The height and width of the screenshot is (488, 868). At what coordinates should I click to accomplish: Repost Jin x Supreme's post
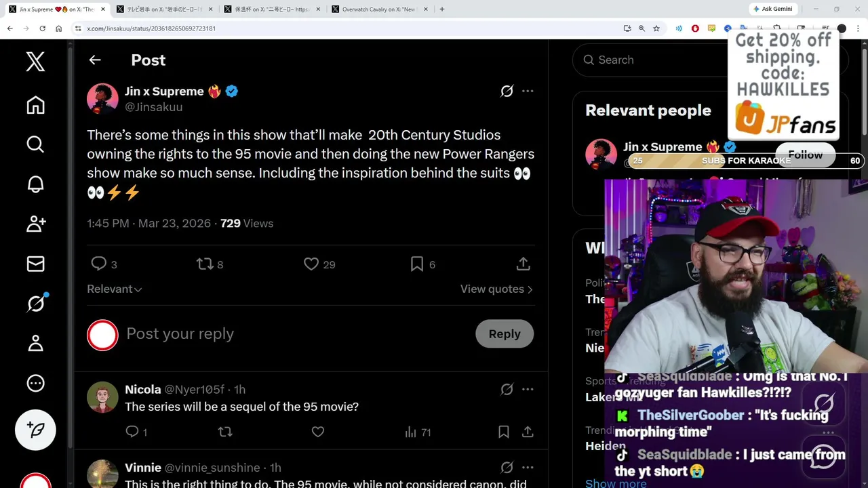205,264
